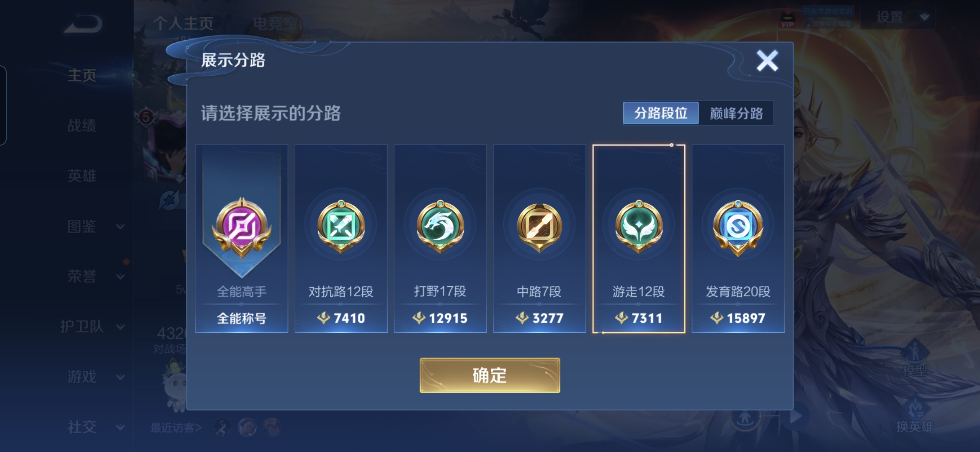Expand the 图鉴 sidebar chevron
Image resolution: width=980 pixels, height=452 pixels.
(121, 226)
